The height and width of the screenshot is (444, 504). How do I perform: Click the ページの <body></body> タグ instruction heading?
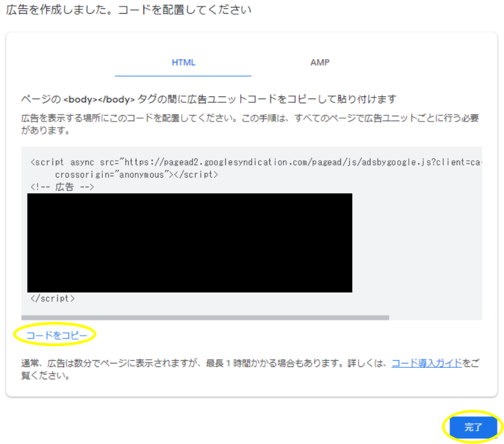click(x=209, y=99)
